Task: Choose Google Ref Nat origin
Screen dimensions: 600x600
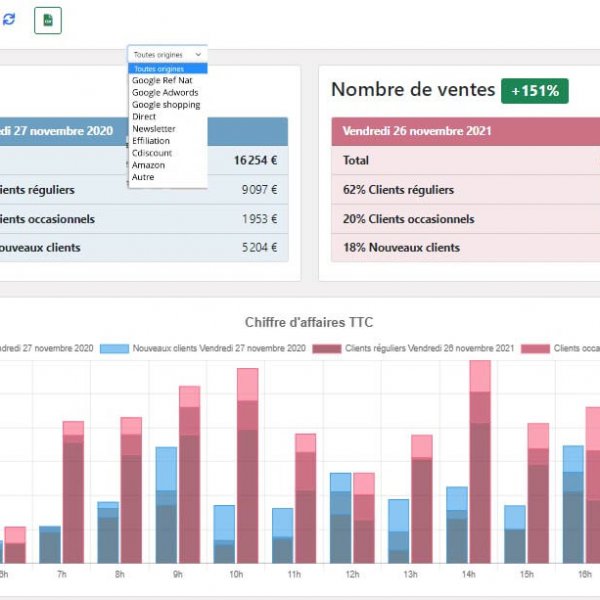Action: [162, 80]
